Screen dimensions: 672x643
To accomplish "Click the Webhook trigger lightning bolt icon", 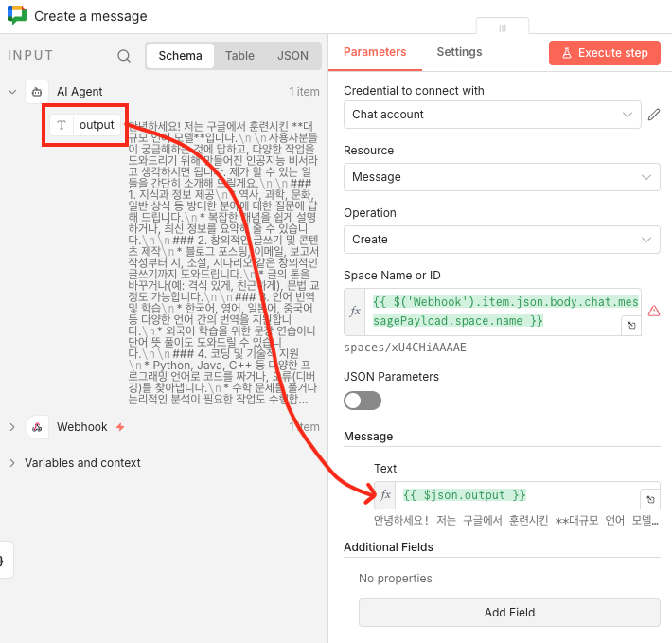I will (120, 427).
